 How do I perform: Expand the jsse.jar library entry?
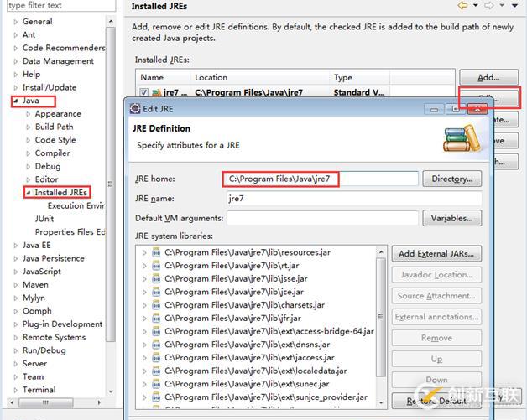point(144,279)
